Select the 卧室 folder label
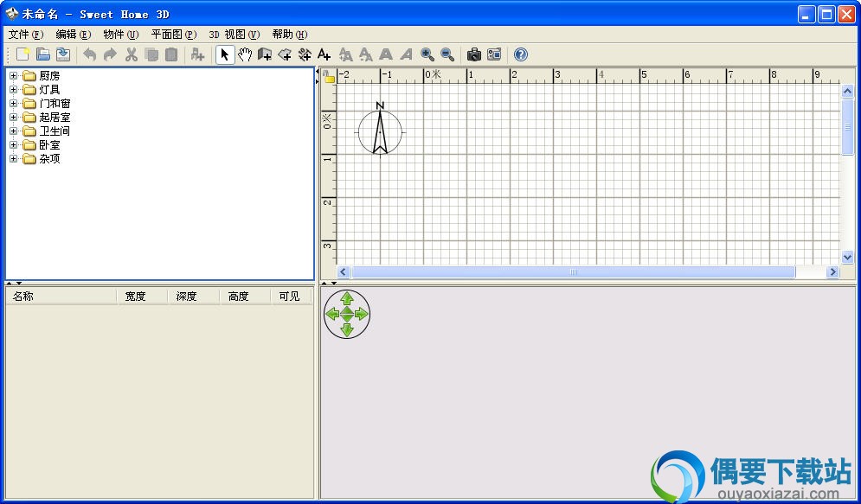Screen dimensions: 861x504 [49, 144]
